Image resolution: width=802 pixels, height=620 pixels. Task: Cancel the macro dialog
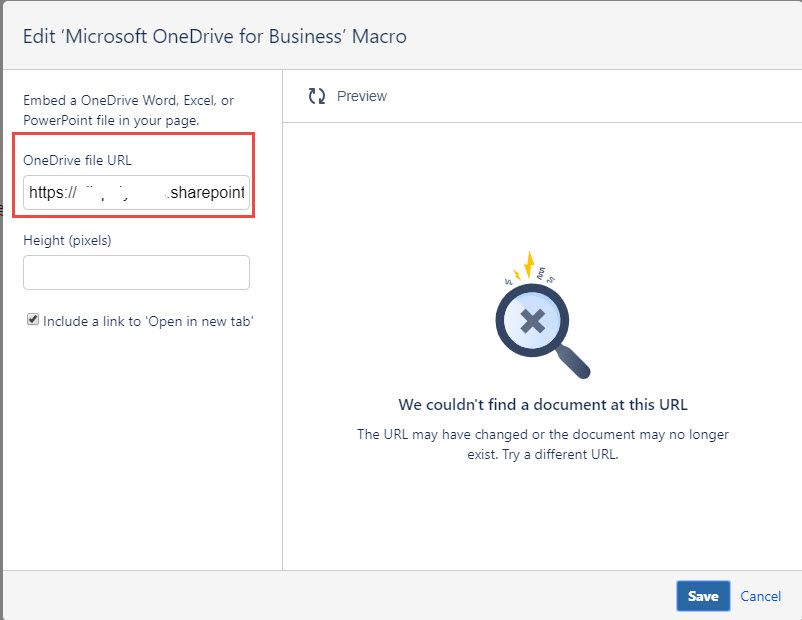pyautogui.click(x=761, y=596)
